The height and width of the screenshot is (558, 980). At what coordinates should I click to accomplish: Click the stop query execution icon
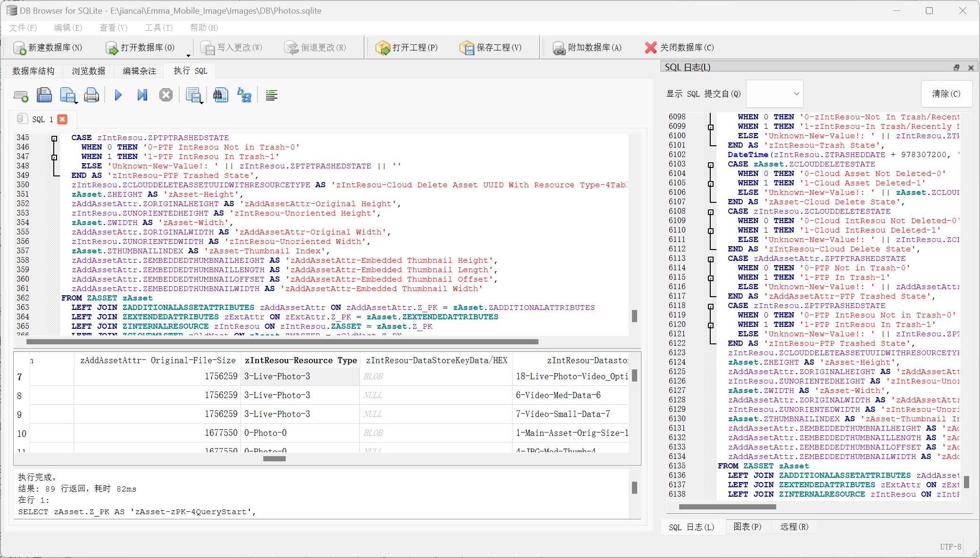[165, 95]
